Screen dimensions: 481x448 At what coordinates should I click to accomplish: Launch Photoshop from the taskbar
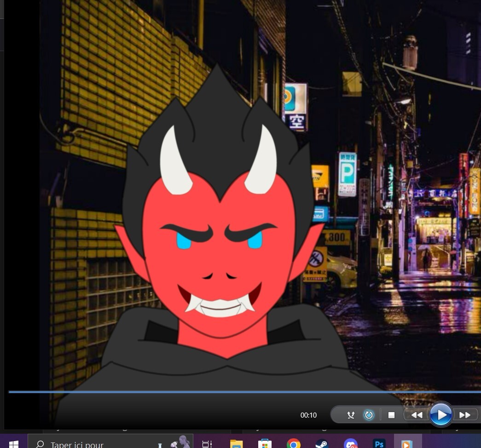[x=379, y=444]
